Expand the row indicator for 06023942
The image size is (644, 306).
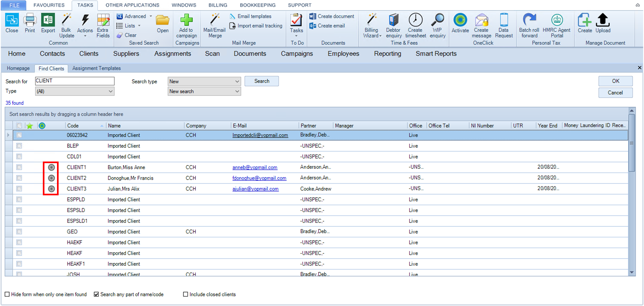pos(8,135)
